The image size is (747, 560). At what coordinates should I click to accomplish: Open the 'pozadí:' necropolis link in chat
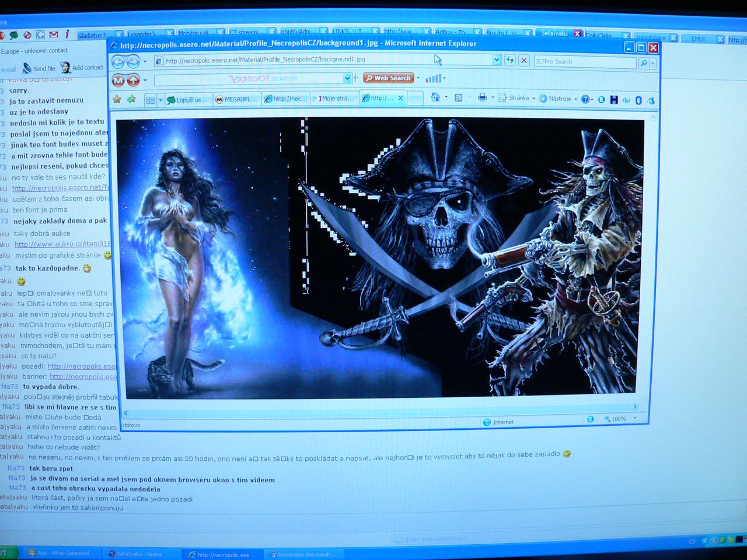pyautogui.click(x=82, y=366)
